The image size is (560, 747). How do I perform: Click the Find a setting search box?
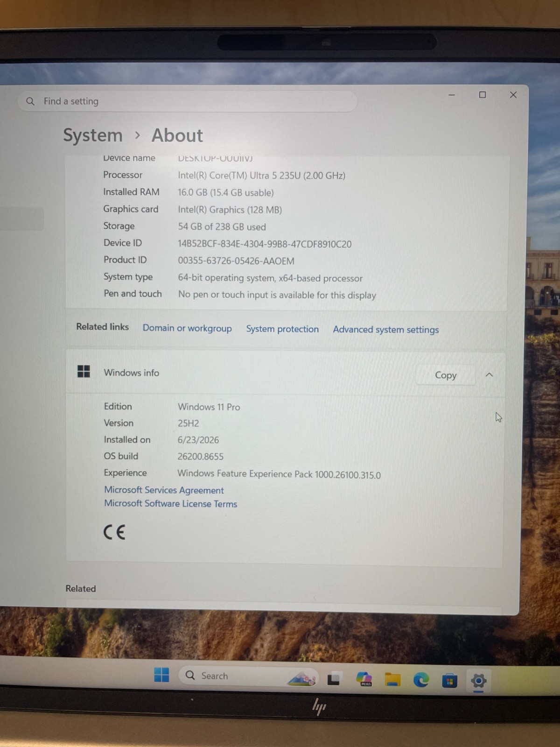[x=188, y=101]
